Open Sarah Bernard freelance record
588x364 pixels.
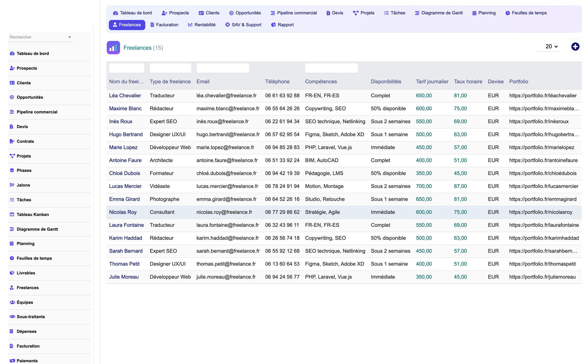point(126,251)
